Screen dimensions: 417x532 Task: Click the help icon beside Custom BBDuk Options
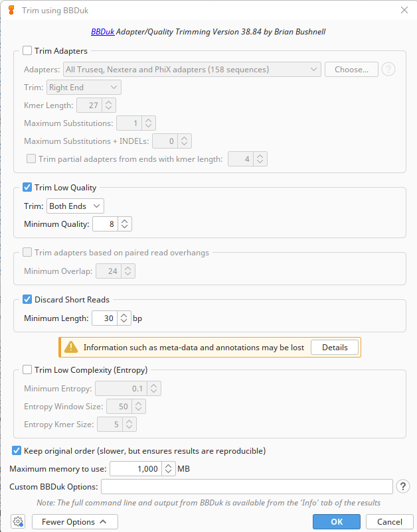point(402,487)
